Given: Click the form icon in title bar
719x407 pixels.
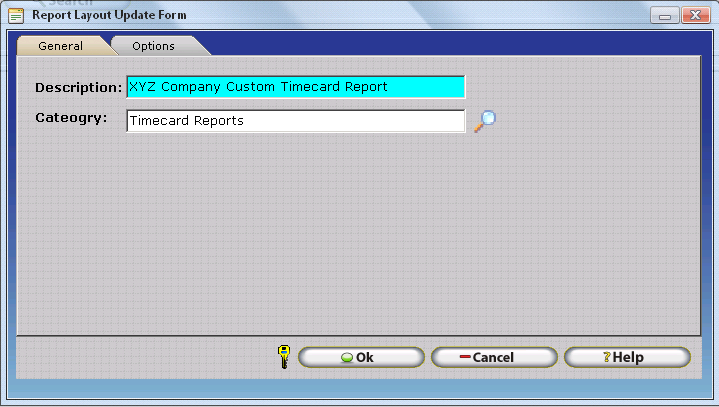Looking at the screenshot, I should click(x=16, y=15).
